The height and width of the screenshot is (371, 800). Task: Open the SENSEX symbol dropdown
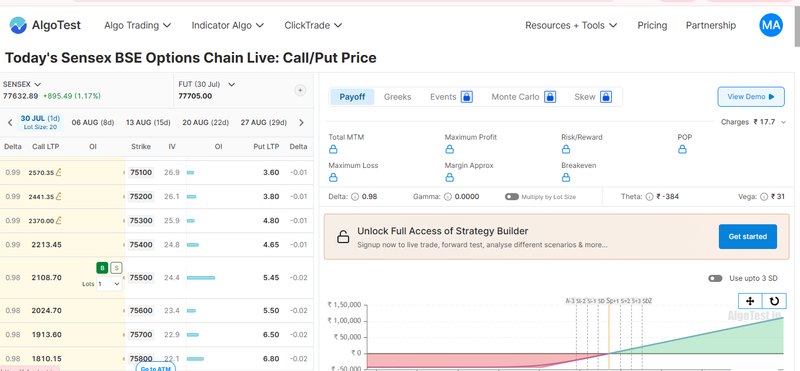coord(22,84)
